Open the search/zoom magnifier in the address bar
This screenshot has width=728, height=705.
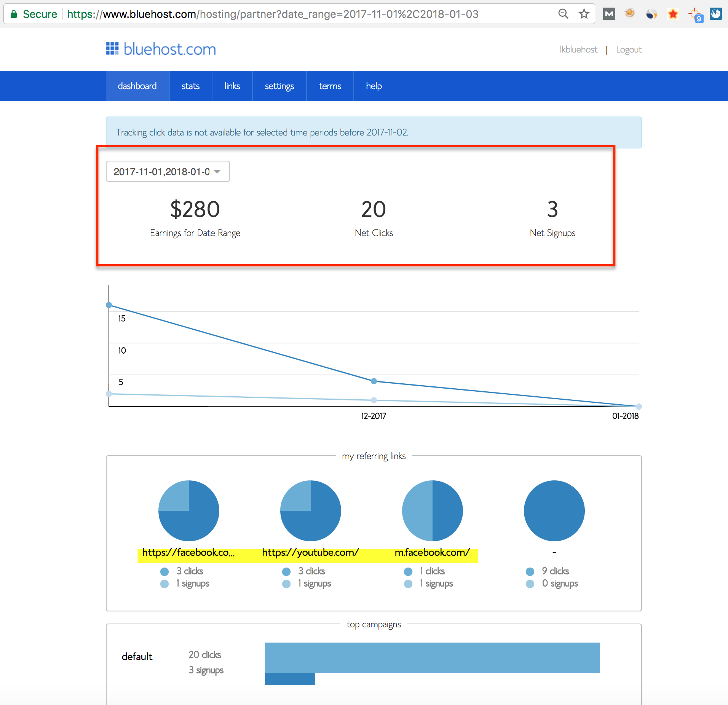(564, 14)
